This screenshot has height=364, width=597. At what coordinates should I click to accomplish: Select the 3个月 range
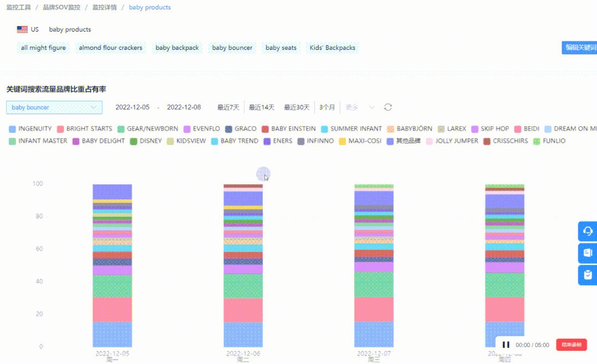[x=326, y=107]
